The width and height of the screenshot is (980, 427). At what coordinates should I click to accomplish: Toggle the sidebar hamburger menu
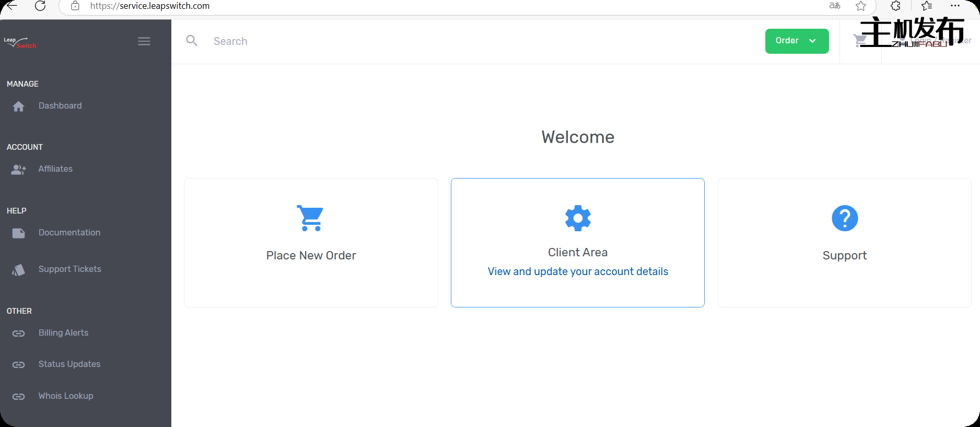(x=144, y=41)
